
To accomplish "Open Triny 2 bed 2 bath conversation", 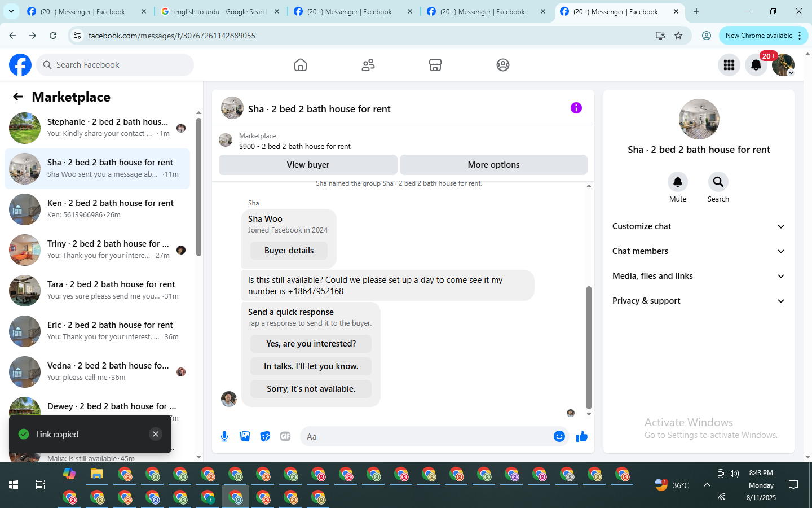I will (x=97, y=250).
